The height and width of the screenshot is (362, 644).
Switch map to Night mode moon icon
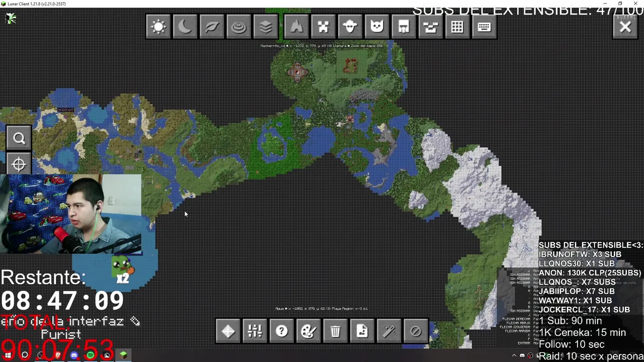(x=185, y=27)
